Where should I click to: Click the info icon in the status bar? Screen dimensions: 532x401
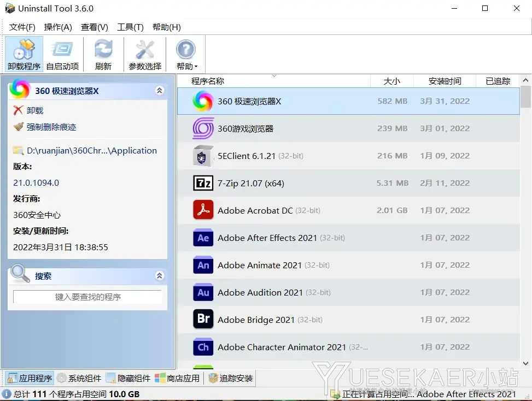click(7, 394)
